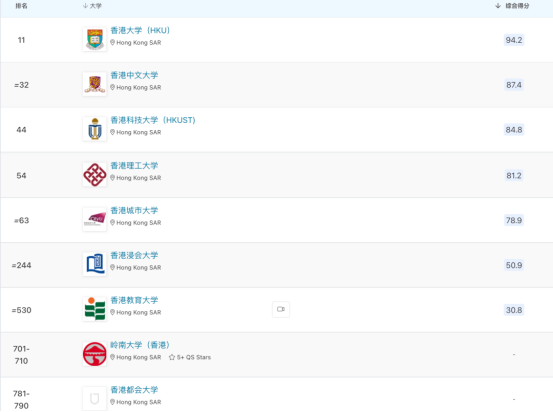Open the 香港科技大学 (HKUST) link
Viewport: 553px width, 412px height.
coord(153,120)
